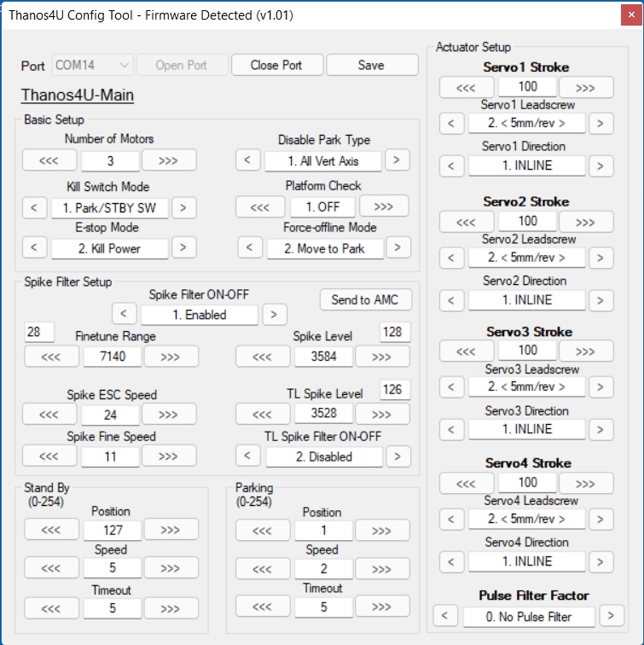This screenshot has height=645, width=644.
Task: Select next Force-offline Mode option
Action: point(397,247)
